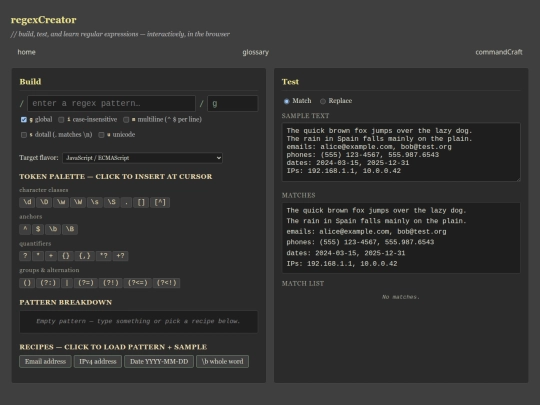Enable the unicode flag checkbox
Screen dimensions: 540x405
tap(101, 135)
